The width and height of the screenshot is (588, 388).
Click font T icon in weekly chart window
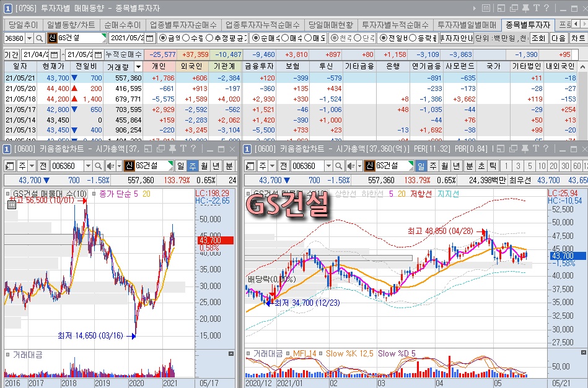point(183,149)
